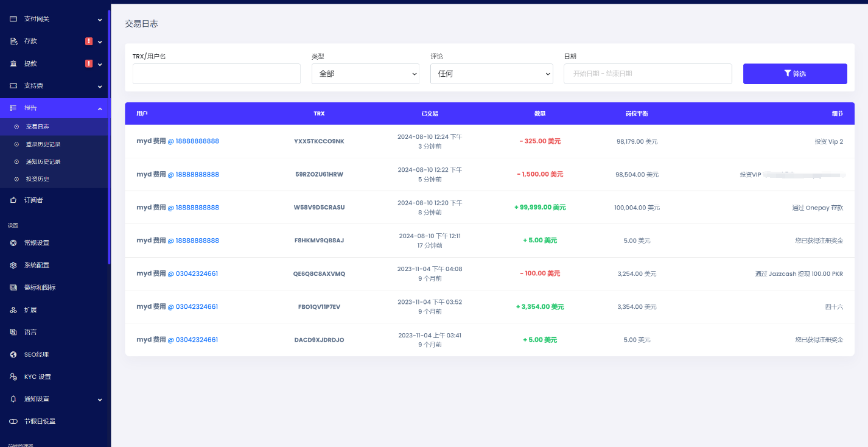The image size is (868, 447).
Task: Click the payment gateway card icon in sidebar
Action: [x=13, y=19]
